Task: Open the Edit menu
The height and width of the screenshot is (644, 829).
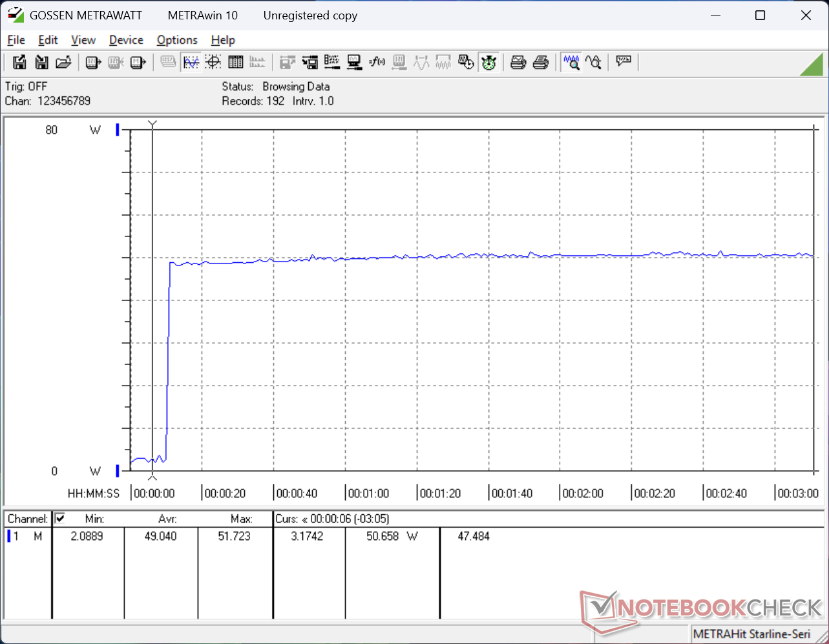Action: 48,40
